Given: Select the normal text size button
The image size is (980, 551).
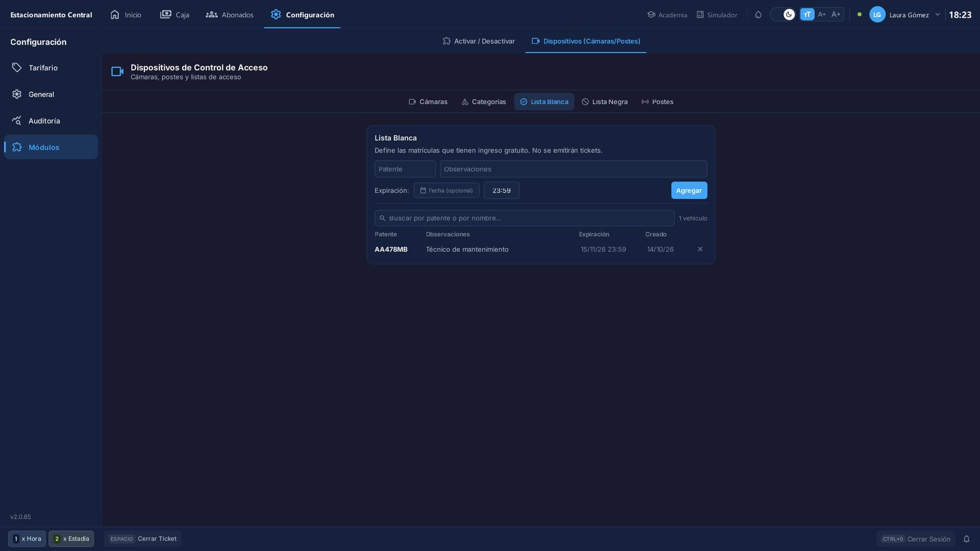Looking at the screenshot, I should pos(807,15).
